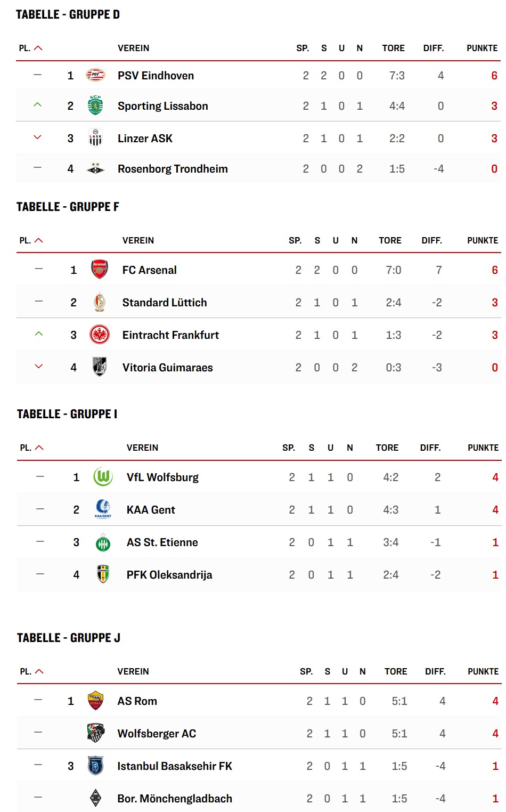506x812 pixels.
Task: Toggle PL. sort arrow in Gruppe J
Action: pyautogui.click(x=39, y=671)
